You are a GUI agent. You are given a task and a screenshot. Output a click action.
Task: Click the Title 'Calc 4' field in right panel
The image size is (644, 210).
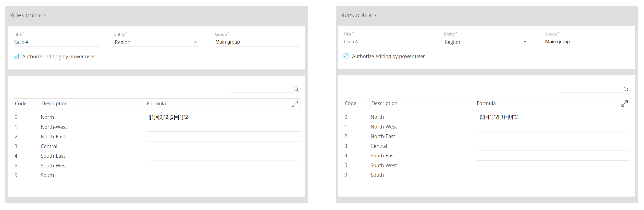click(386, 42)
